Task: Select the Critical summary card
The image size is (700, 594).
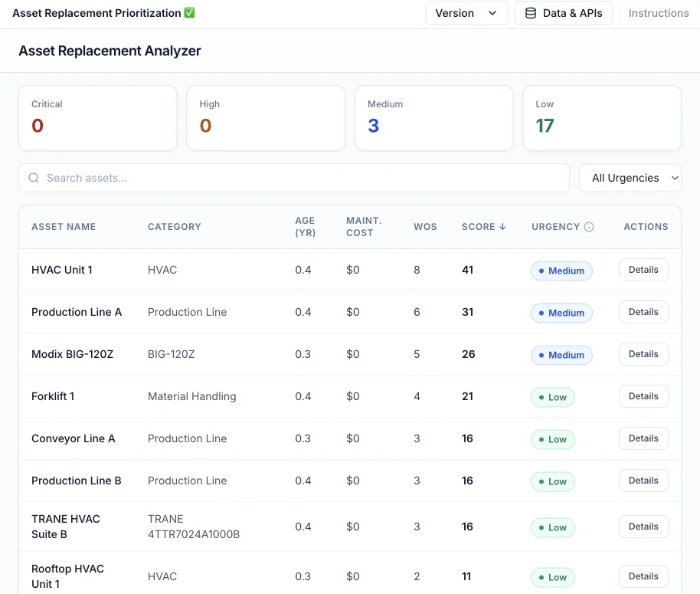Action: (x=98, y=117)
